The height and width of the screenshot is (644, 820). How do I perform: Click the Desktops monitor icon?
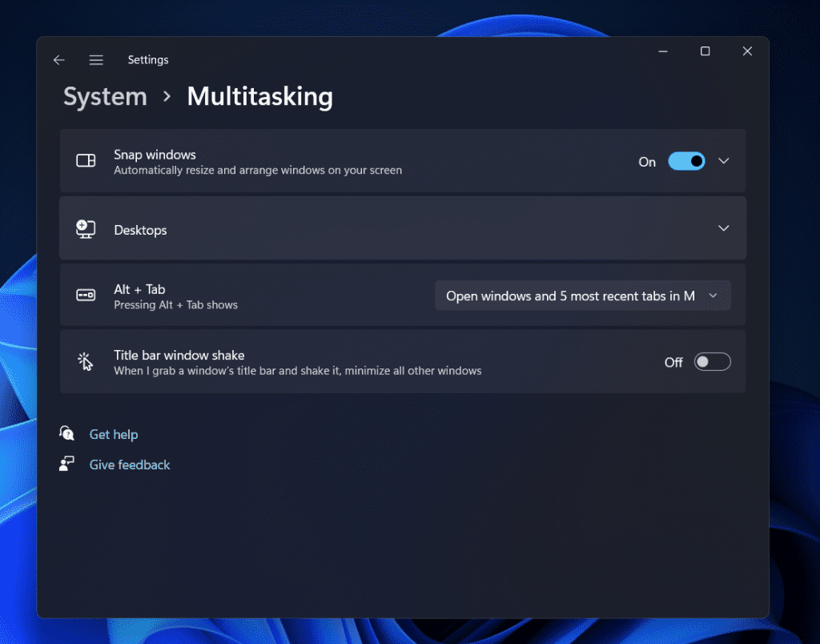point(86,228)
